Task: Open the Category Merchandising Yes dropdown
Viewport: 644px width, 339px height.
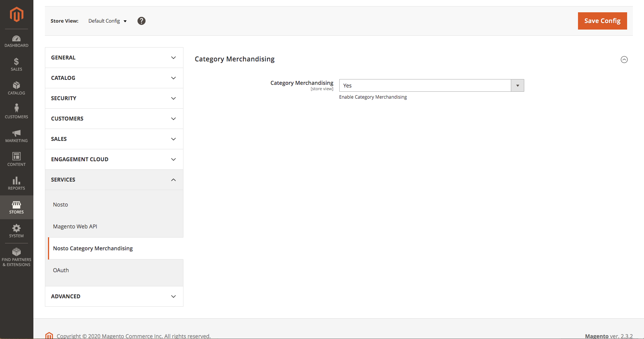Action: (431, 85)
